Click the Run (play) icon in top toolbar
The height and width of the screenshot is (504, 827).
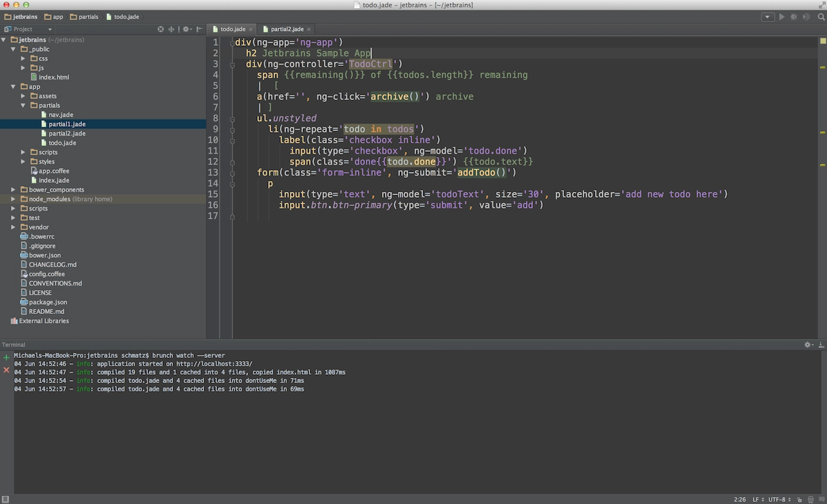point(782,17)
